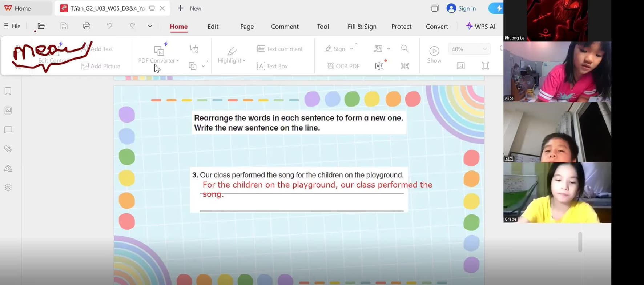This screenshot has width=644, height=285.
Task: Open the Layers panel in sidebar
Action: [x=8, y=188]
